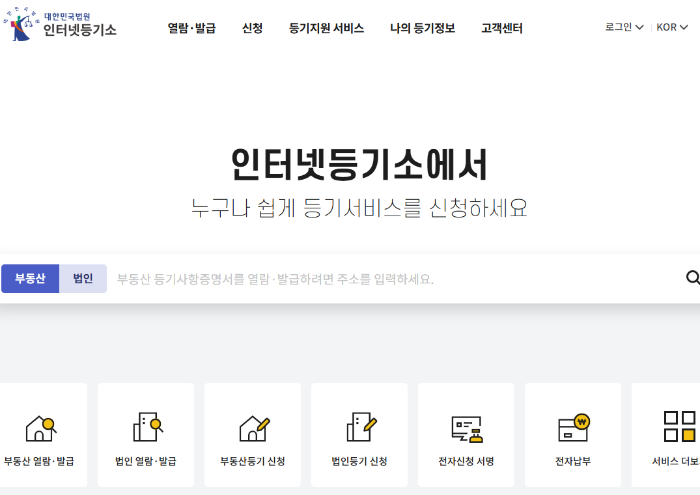This screenshot has height=495, width=700.
Task: Focus the address search input field
Action: [397, 279]
